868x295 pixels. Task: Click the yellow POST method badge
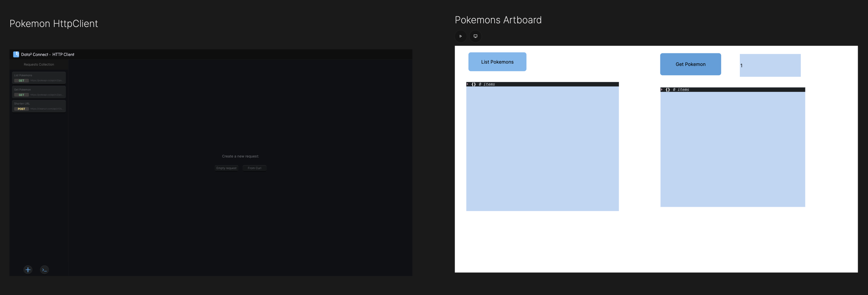pos(21,109)
